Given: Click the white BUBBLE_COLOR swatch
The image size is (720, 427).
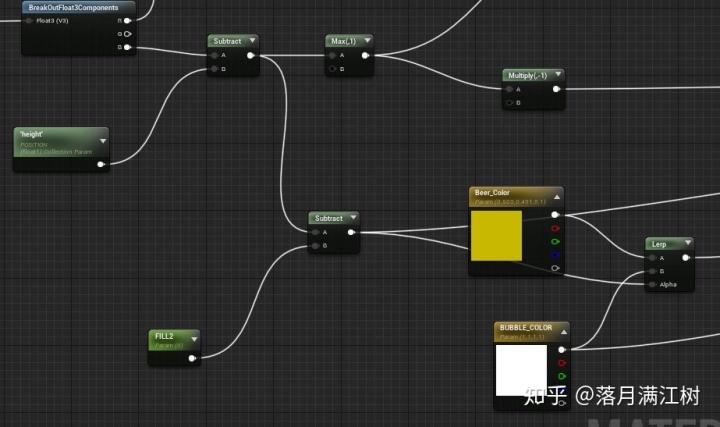Looking at the screenshot, I should point(521,371).
